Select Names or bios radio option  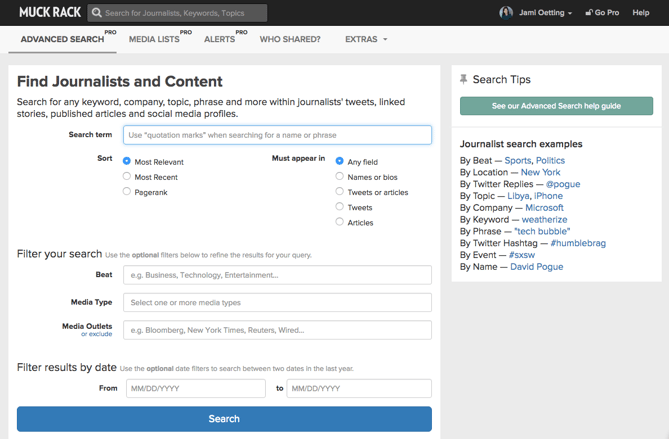pyautogui.click(x=340, y=176)
